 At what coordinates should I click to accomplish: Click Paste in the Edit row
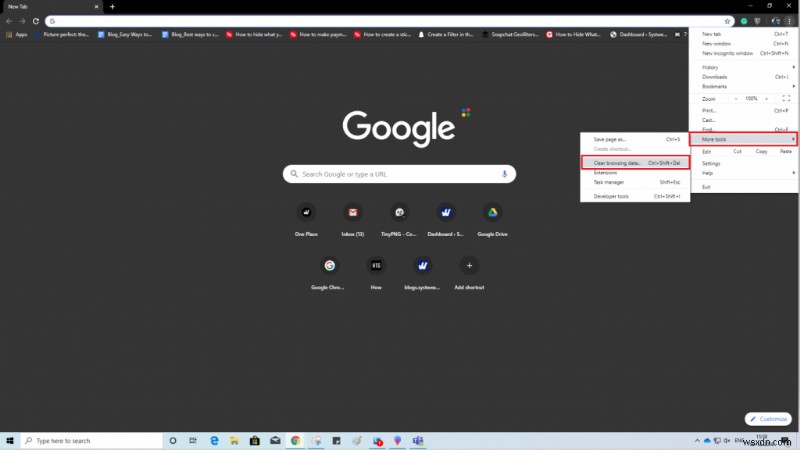tap(786, 152)
